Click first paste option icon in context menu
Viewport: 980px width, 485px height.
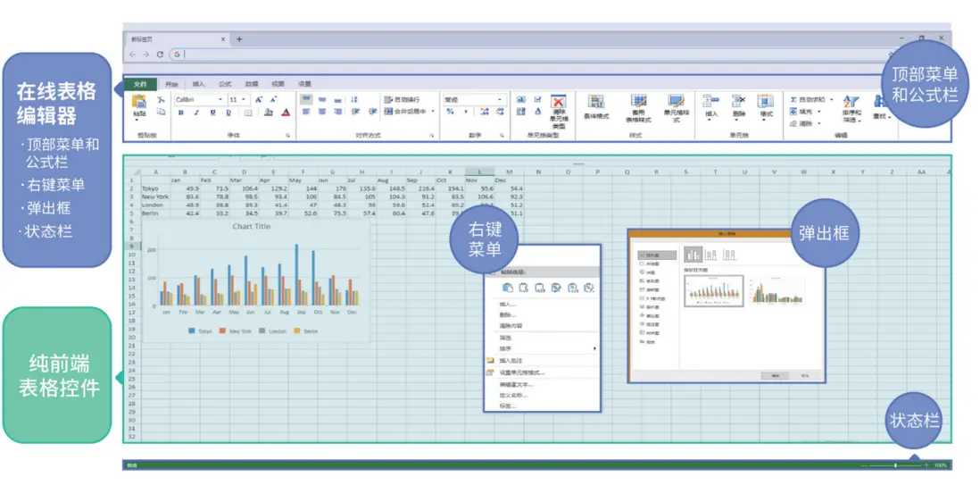point(508,288)
